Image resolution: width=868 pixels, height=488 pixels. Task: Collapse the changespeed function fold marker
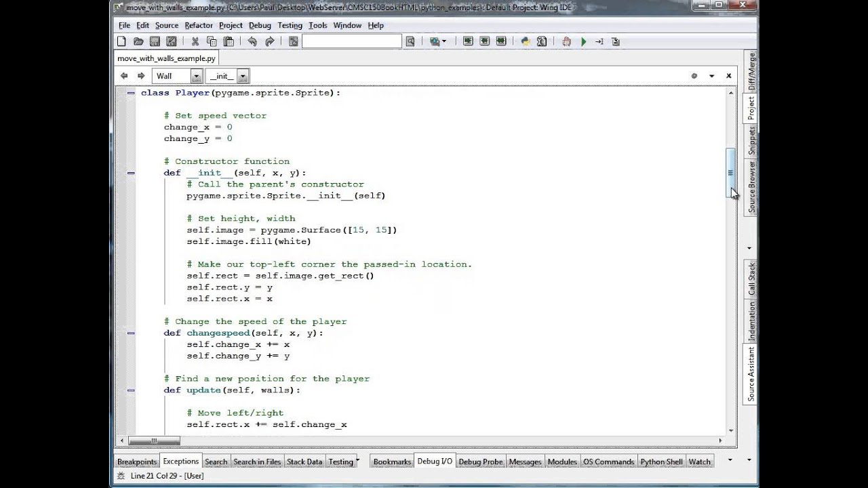point(131,333)
